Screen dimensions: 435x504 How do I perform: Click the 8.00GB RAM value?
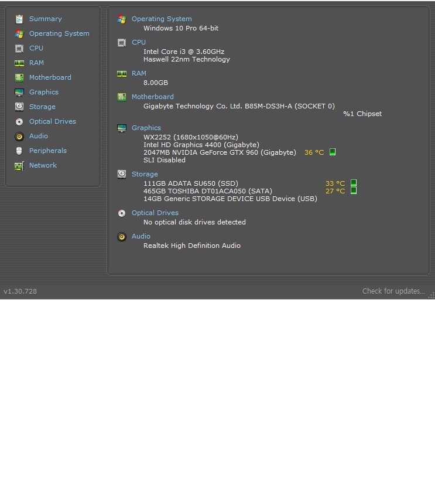tap(156, 83)
